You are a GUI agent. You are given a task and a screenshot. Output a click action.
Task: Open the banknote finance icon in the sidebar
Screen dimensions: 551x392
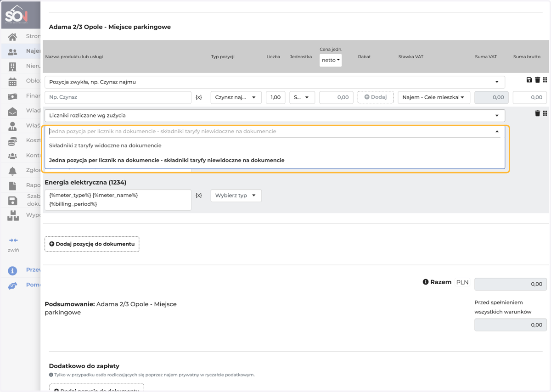coord(12,97)
